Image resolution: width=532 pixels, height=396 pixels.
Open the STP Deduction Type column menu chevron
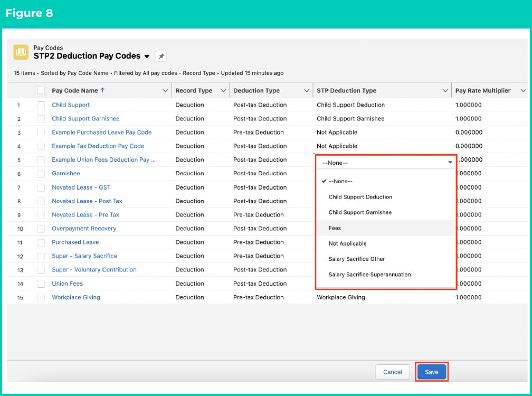(x=445, y=91)
